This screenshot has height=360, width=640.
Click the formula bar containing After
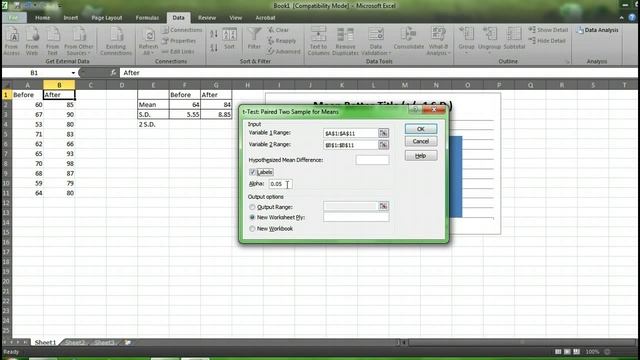click(378, 73)
